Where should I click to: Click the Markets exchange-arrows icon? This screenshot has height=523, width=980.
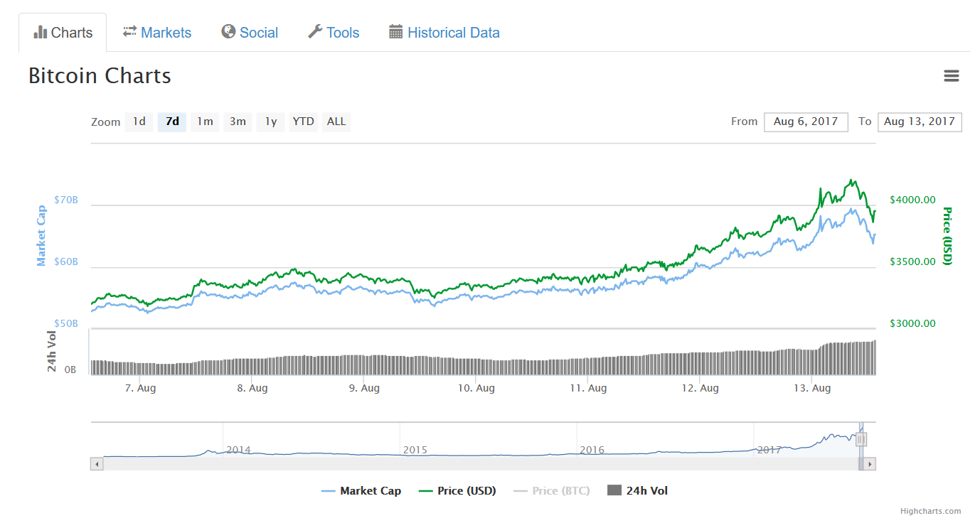(x=129, y=32)
